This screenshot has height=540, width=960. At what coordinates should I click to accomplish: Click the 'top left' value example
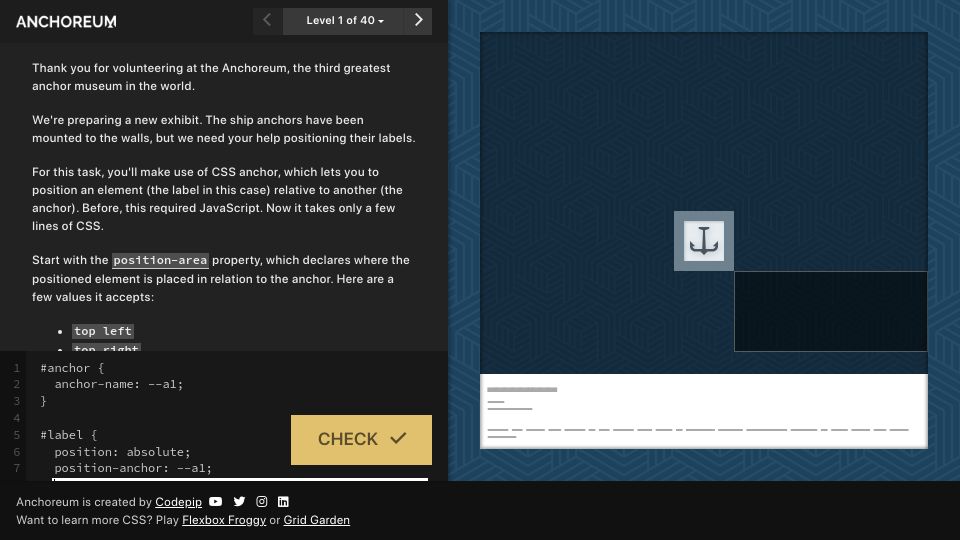pyautogui.click(x=103, y=331)
